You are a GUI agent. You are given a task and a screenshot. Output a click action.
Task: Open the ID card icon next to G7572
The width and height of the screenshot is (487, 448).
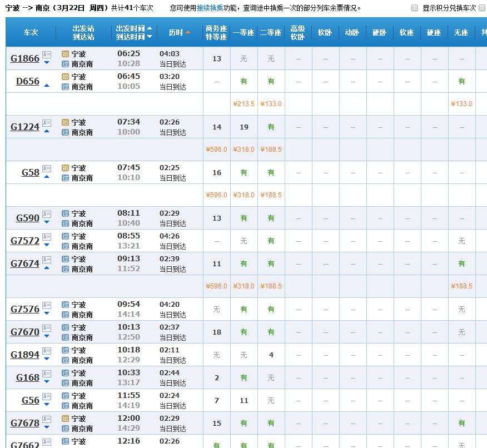[x=47, y=237]
